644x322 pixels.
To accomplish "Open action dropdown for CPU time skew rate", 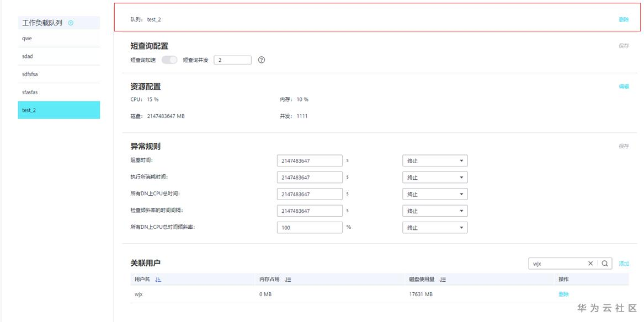I will pos(435,228).
